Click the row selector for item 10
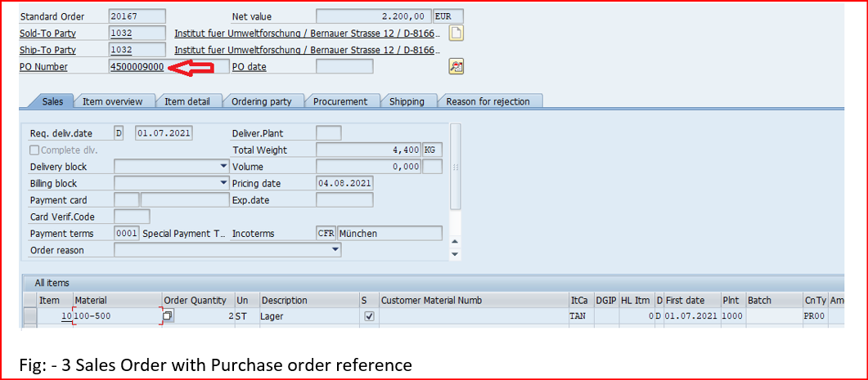The image size is (868, 380). coord(29,316)
